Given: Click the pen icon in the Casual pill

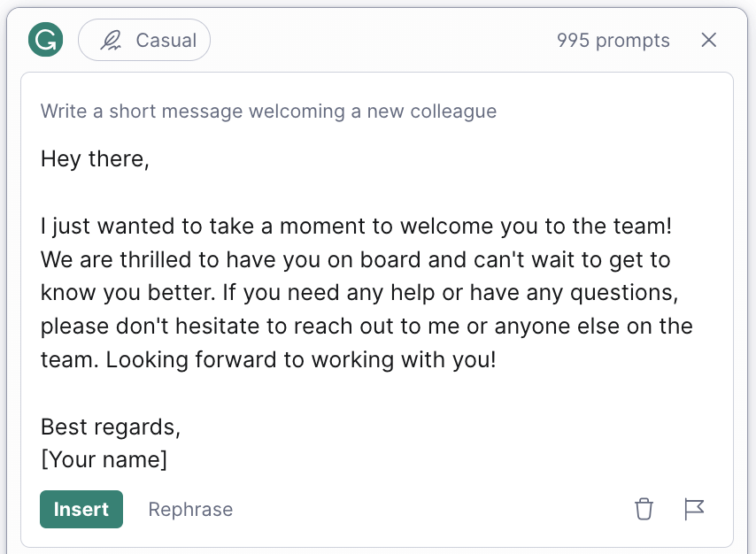Looking at the screenshot, I should [111, 41].
